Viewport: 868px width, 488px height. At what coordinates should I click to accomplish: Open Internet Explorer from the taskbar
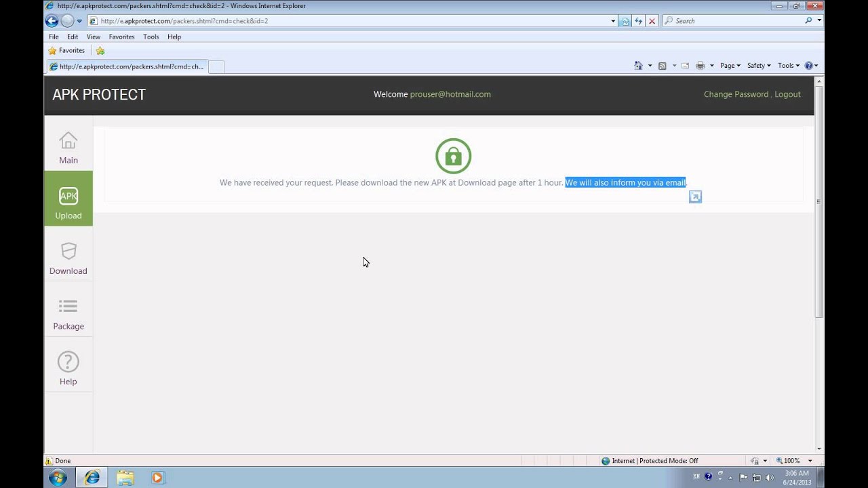point(92,478)
